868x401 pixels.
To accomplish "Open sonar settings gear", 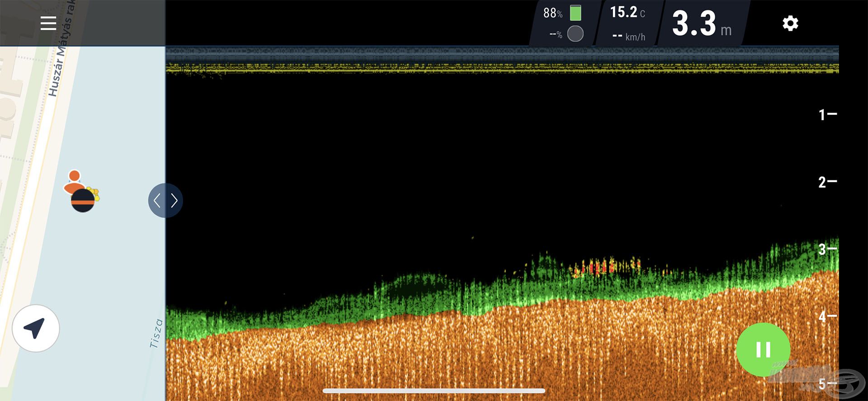I will pyautogui.click(x=790, y=23).
